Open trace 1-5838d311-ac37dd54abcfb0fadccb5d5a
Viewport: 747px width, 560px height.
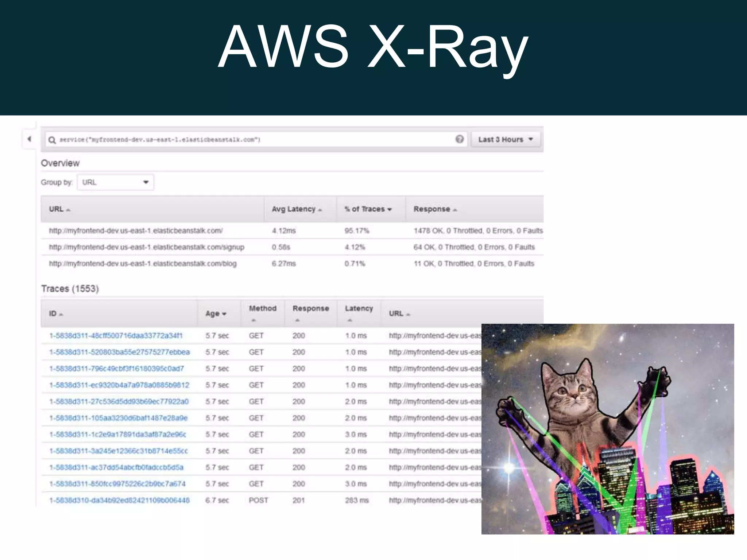coord(116,467)
